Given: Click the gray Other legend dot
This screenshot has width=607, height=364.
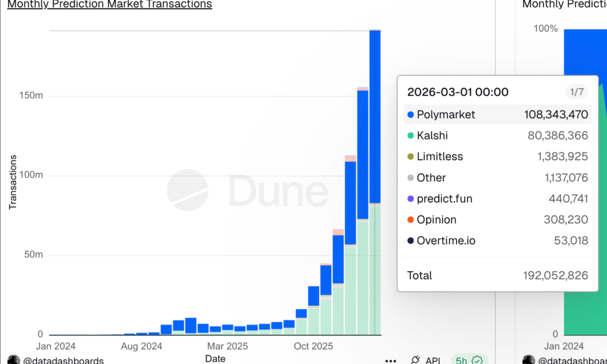Looking at the screenshot, I should [x=409, y=178].
